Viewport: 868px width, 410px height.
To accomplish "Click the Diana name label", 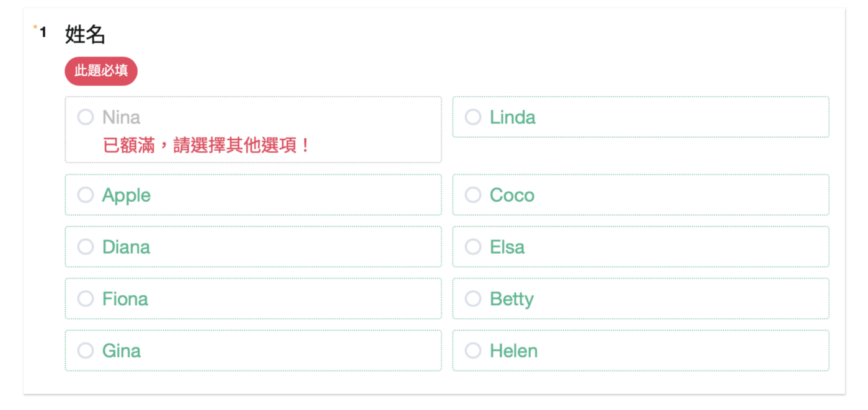I will (126, 247).
